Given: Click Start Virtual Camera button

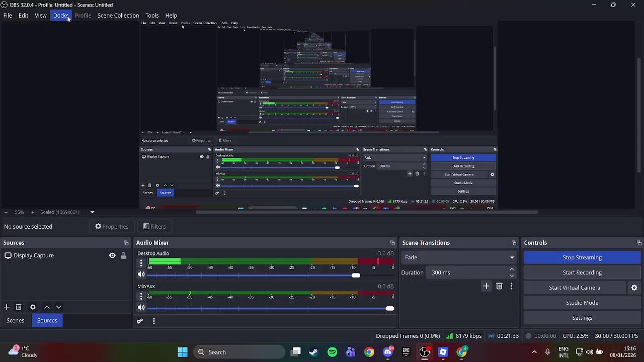Looking at the screenshot, I should pos(575,288).
